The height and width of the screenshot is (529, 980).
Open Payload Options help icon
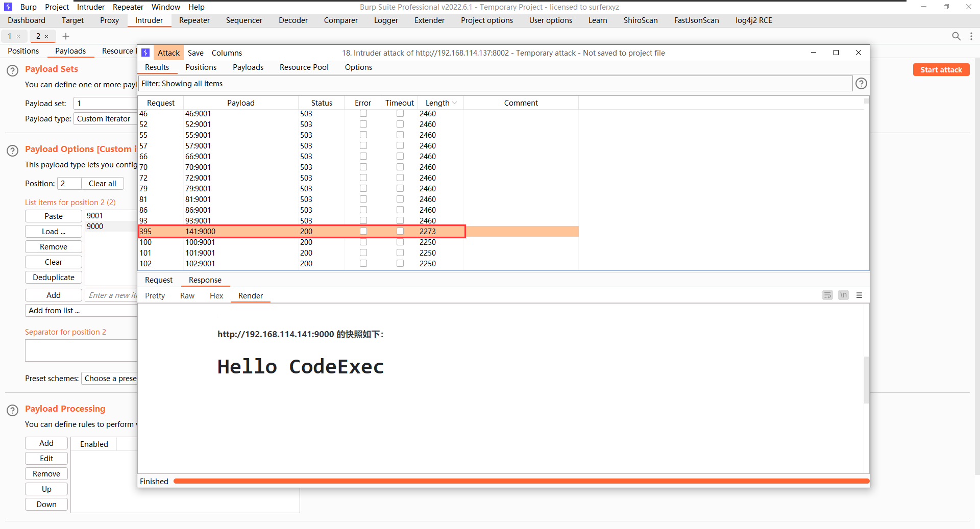(x=12, y=150)
